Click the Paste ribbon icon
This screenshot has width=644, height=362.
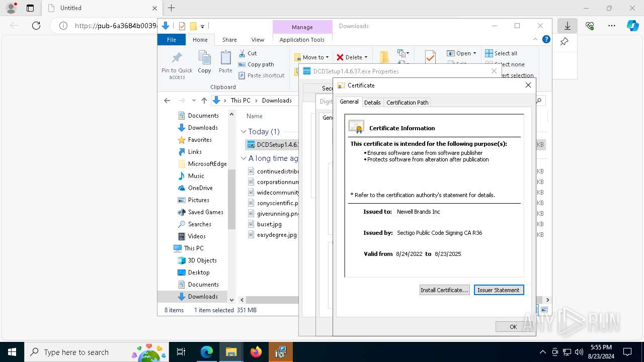pyautogui.click(x=225, y=62)
